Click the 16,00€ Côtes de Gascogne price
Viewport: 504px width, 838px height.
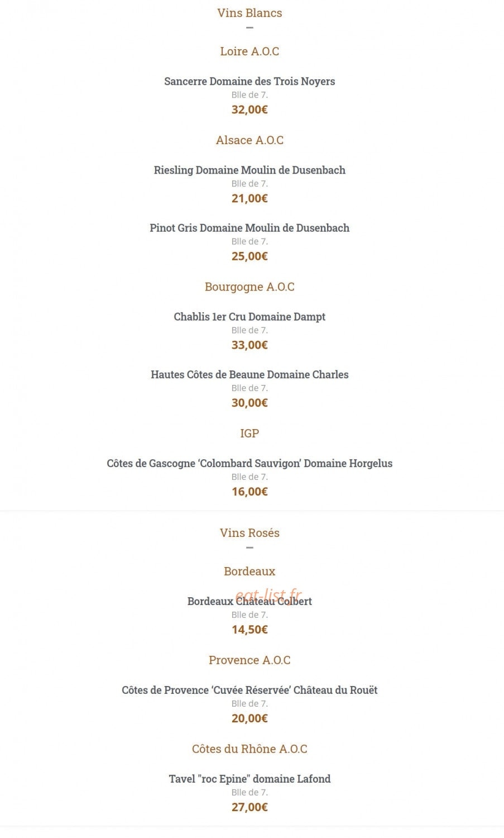pyautogui.click(x=249, y=492)
